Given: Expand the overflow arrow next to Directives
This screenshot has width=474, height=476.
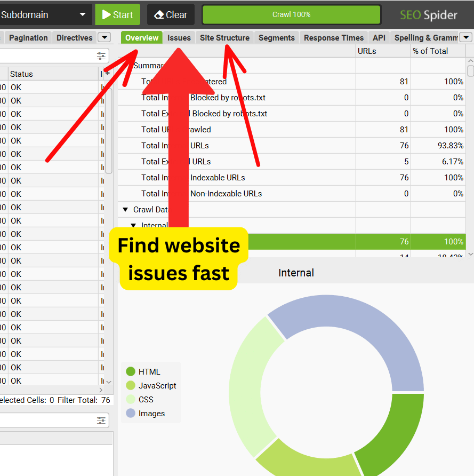Looking at the screenshot, I should (105, 37).
